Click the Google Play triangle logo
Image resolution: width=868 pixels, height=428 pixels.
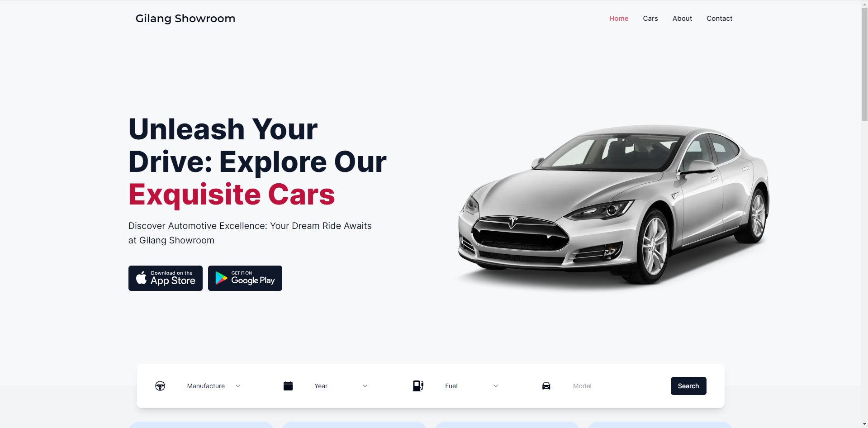pyautogui.click(x=221, y=278)
